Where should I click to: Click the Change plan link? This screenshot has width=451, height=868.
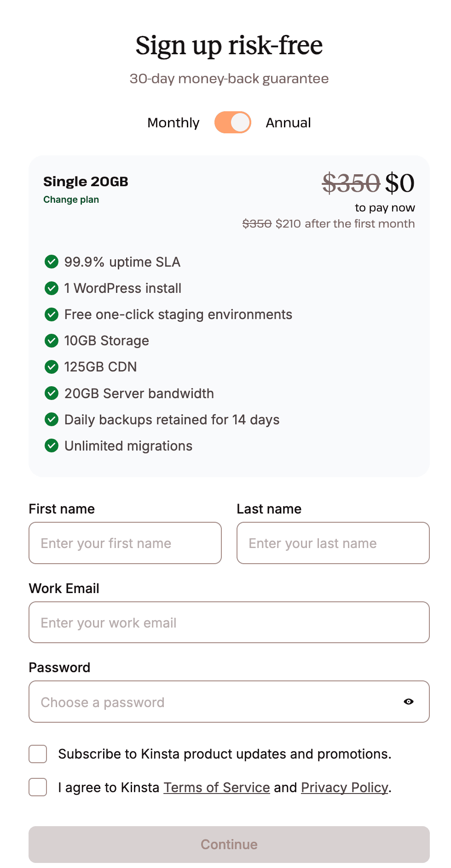pos(71,200)
